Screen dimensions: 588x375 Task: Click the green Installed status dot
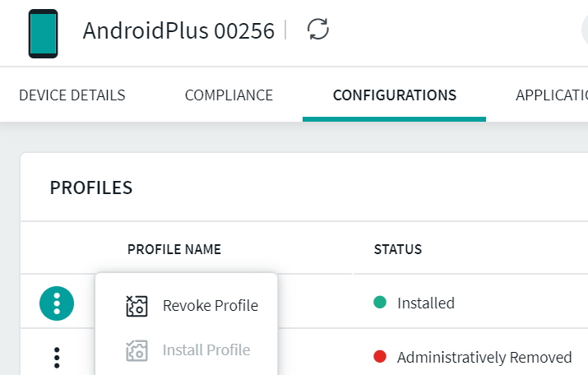[x=380, y=303]
